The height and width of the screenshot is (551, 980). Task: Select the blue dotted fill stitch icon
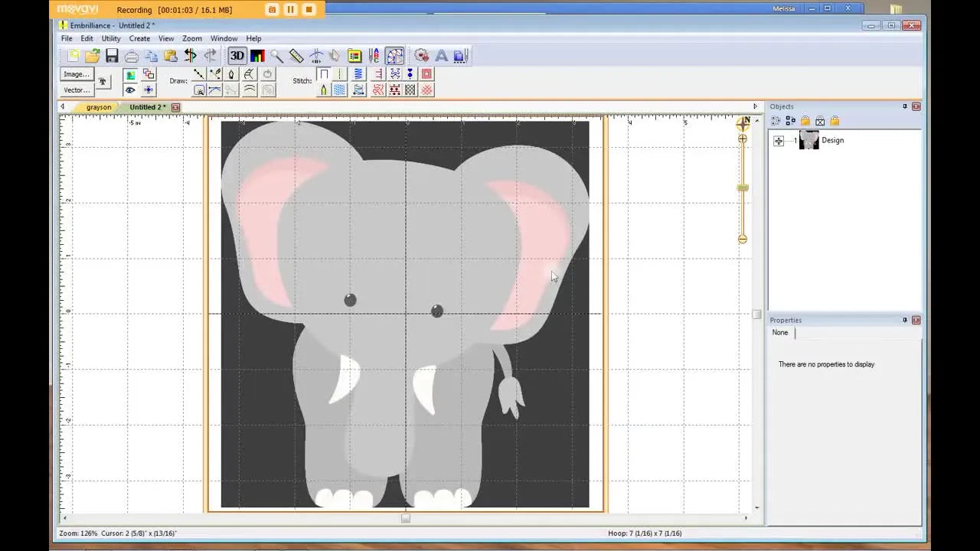click(x=339, y=90)
